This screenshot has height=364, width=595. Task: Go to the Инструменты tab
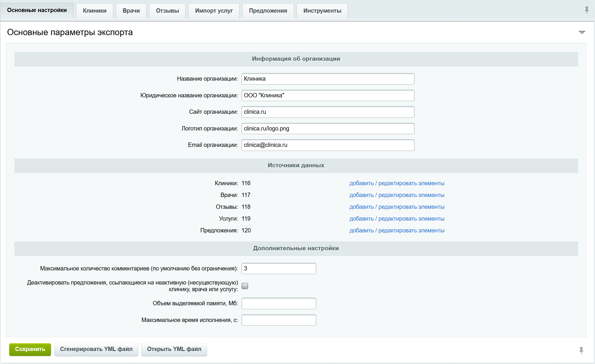coord(322,11)
